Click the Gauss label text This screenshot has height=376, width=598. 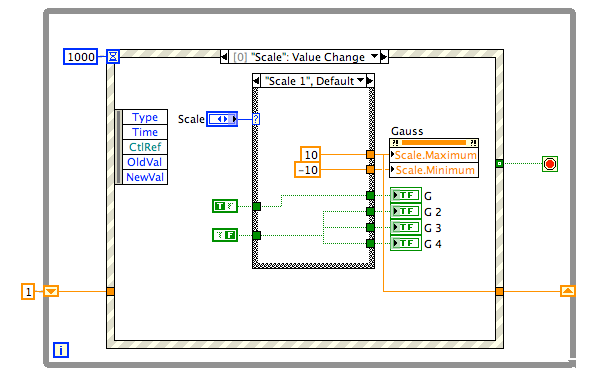(407, 131)
